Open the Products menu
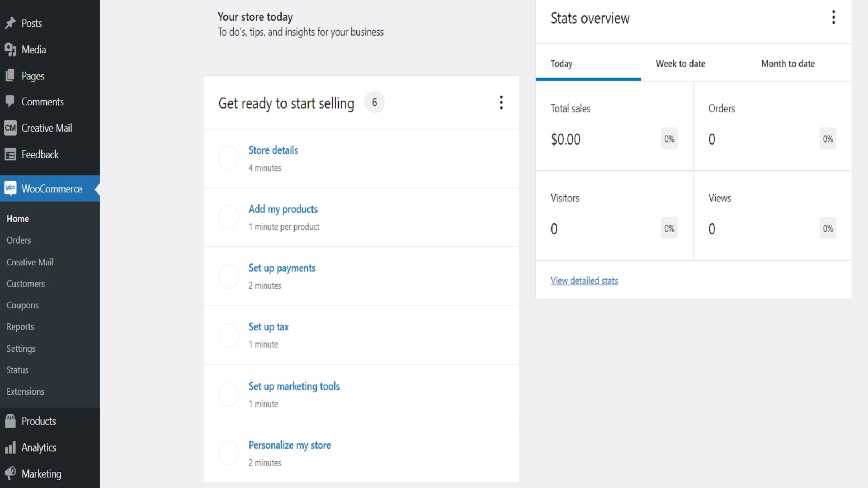The image size is (868, 488). point(39,421)
